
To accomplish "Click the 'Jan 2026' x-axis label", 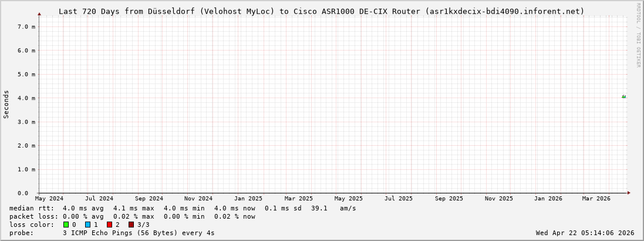I will (548, 199).
